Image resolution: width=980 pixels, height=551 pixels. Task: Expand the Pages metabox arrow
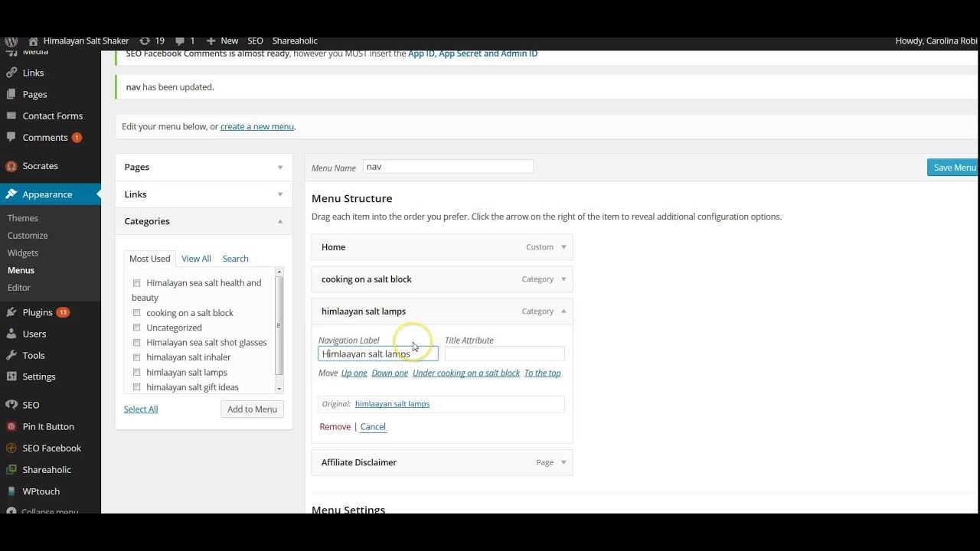point(279,167)
